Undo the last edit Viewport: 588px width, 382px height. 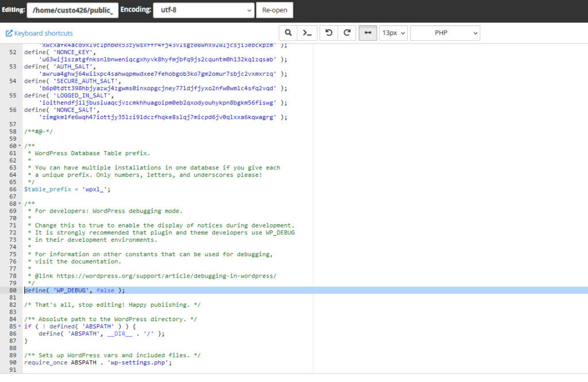(x=328, y=33)
